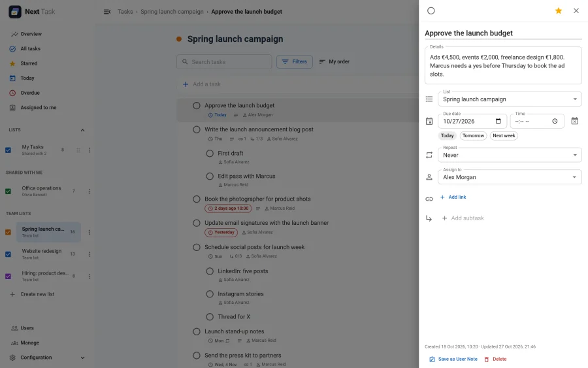
Task: Open My Tasks list options menu
Action: 90,150
